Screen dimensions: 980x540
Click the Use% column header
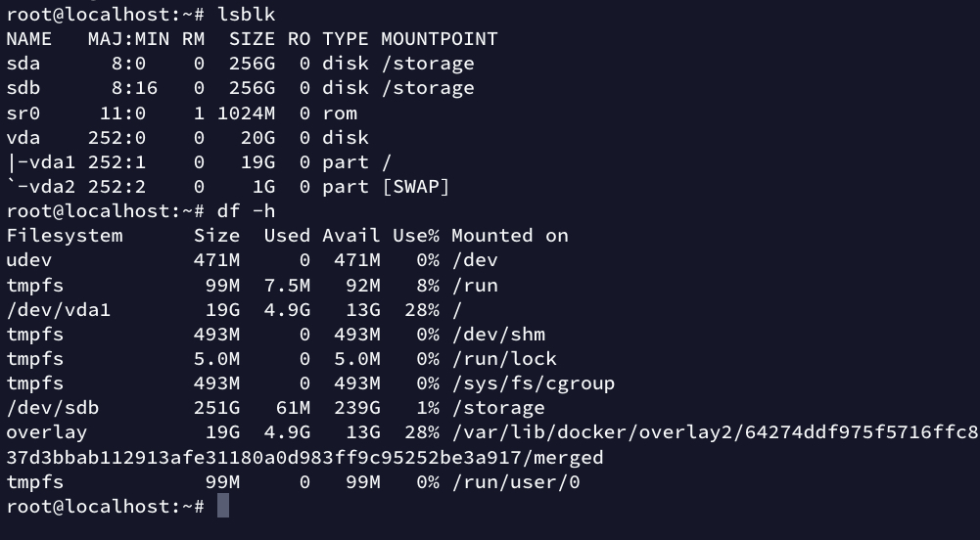coord(416,236)
